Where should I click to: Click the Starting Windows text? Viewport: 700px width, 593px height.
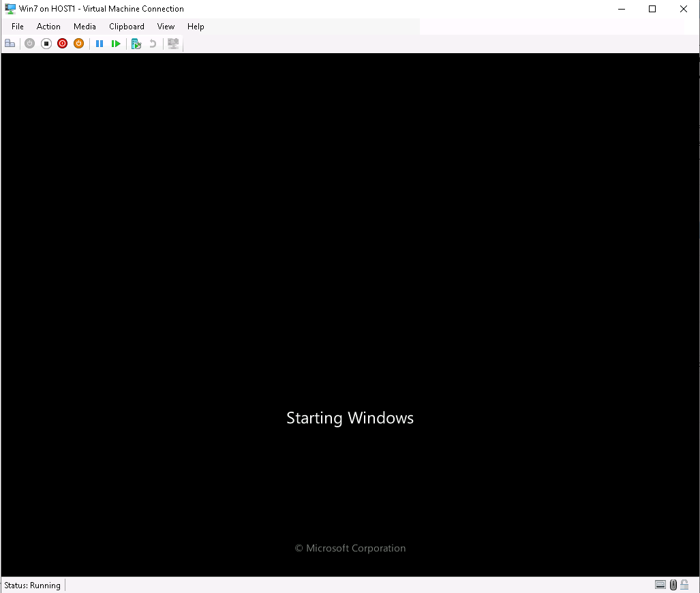(350, 418)
